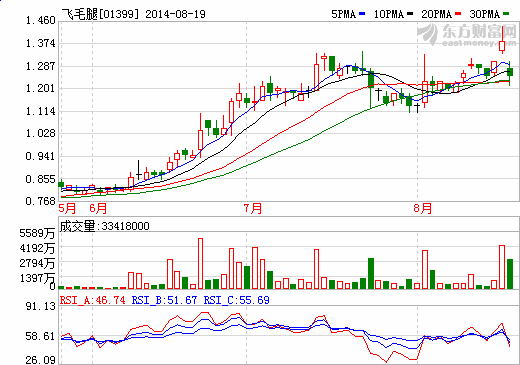Click the 1.287 price axis label
The image size is (520, 365).
(41, 66)
